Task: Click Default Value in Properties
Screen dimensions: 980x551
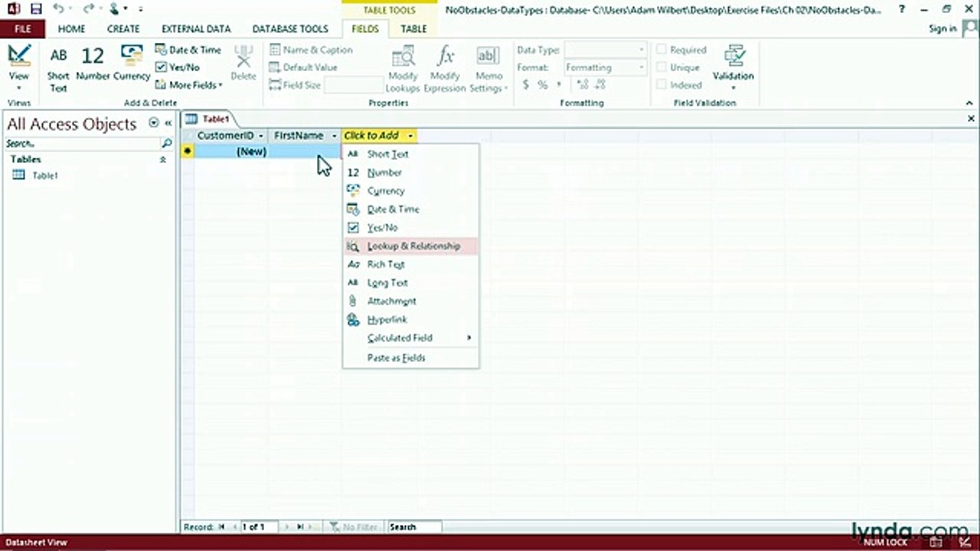Action: [303, 67]
